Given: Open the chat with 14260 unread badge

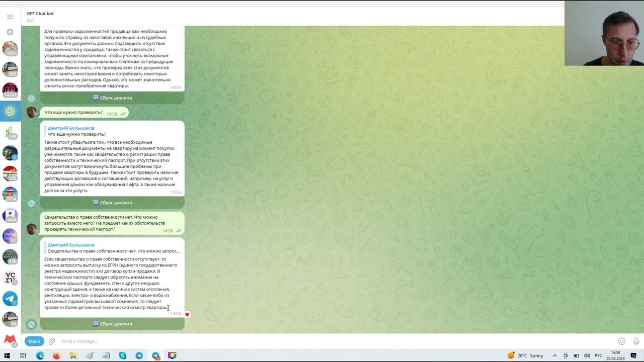Looking at the screenshot, I should click(10, 90).
